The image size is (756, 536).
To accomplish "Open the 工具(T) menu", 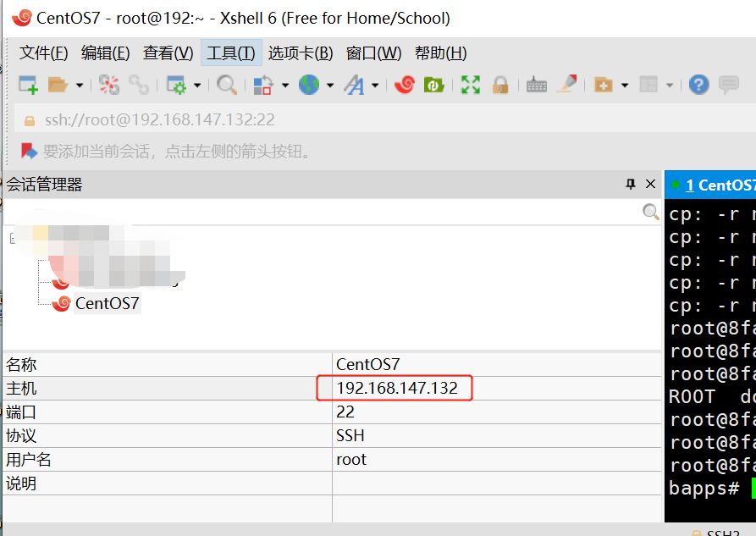I will pyautogui.click(x=231, y=52).
